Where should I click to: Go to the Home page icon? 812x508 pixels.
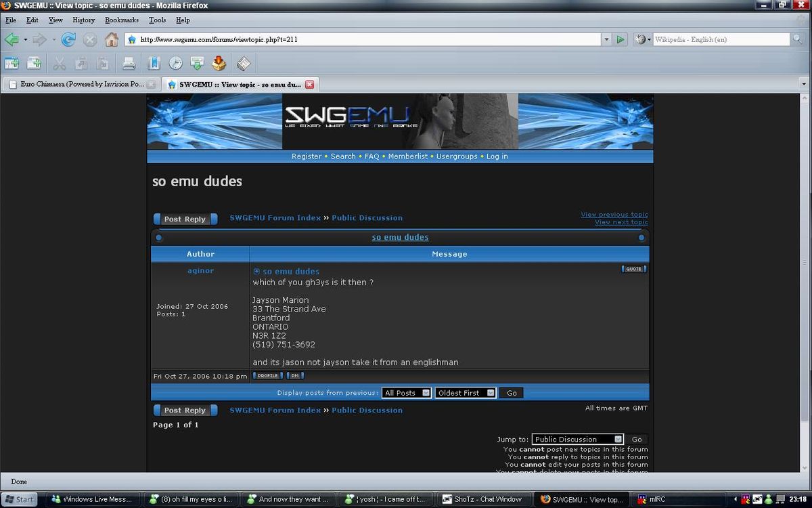click(112, 39)
